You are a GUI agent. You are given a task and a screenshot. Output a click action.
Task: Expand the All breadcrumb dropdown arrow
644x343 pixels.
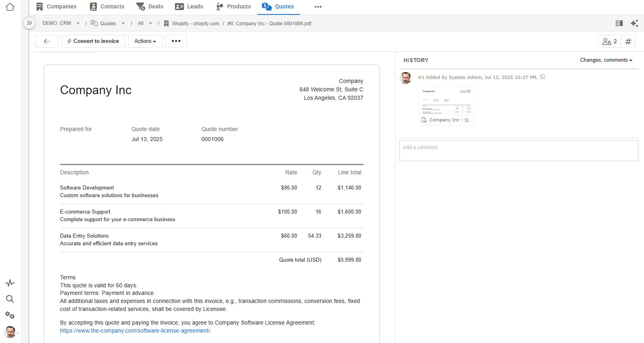pyautogui.click(x=150, y=24)
